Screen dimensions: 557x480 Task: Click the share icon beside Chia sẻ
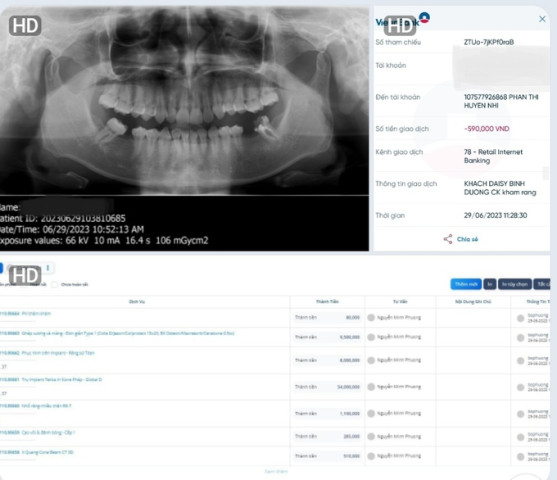[x=448, y=239]
